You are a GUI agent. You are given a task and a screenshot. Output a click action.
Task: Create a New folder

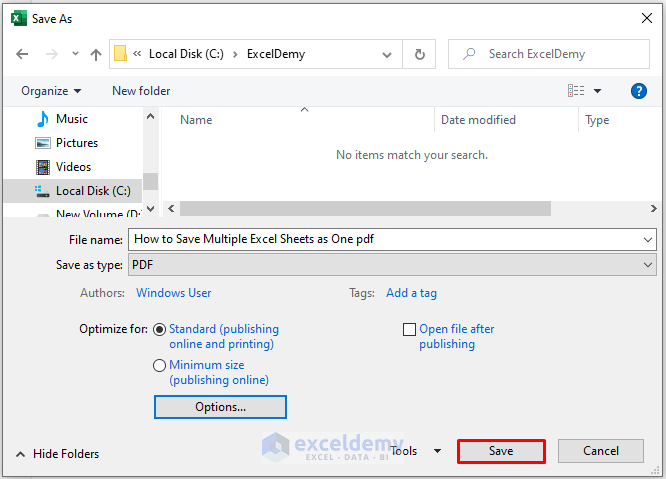141,91
